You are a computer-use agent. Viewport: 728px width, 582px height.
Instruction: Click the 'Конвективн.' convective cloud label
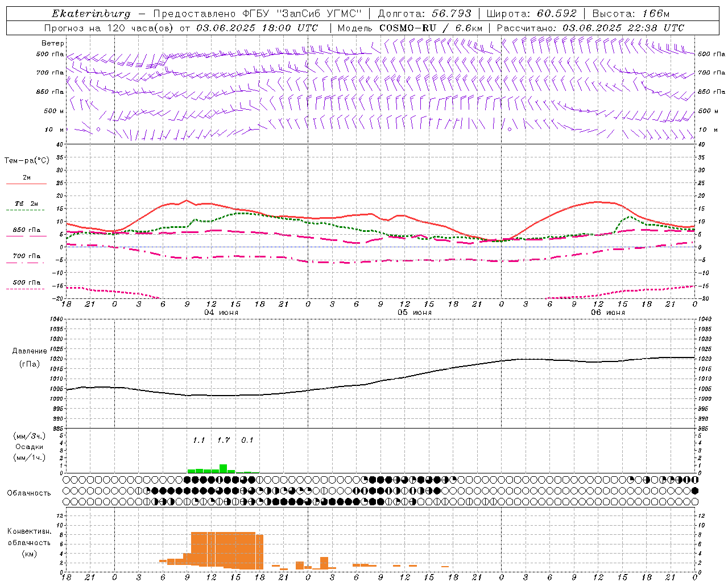[x=30, y=531]
